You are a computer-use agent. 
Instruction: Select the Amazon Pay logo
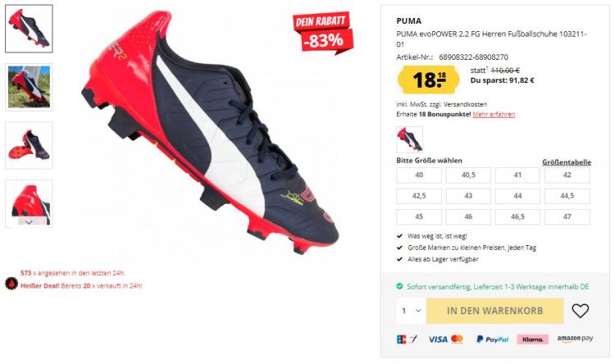[x=575, y=339]
